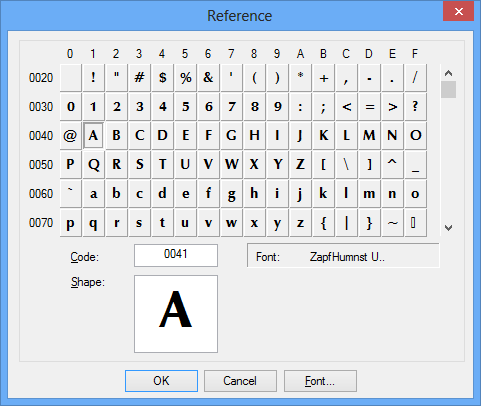Click the ZapfHumnst font name text

347,257
